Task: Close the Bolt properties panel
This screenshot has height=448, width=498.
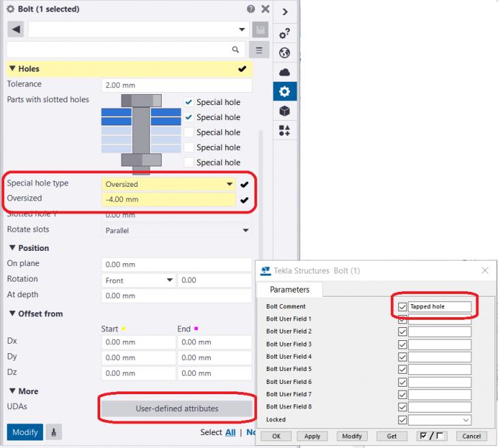Action: coord(265,9)
